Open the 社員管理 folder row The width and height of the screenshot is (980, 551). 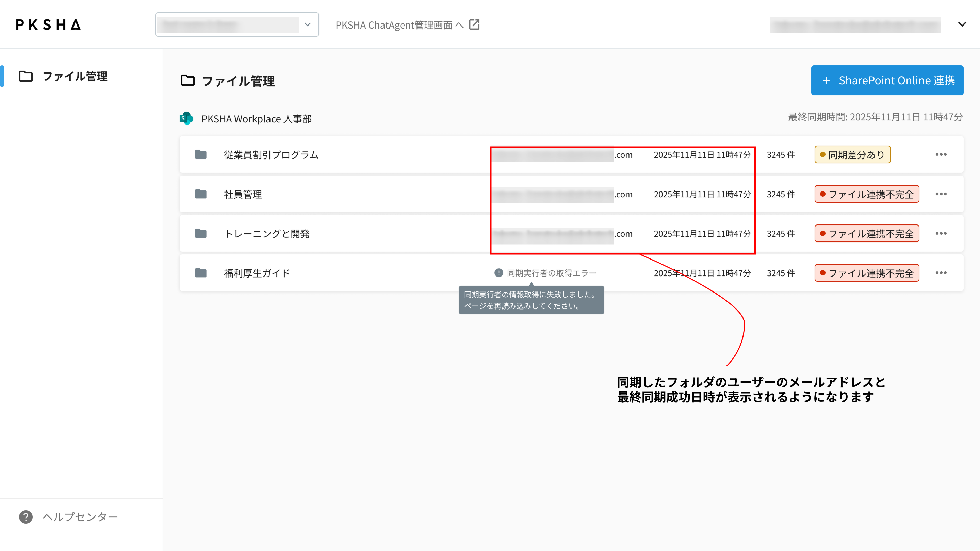571,194
